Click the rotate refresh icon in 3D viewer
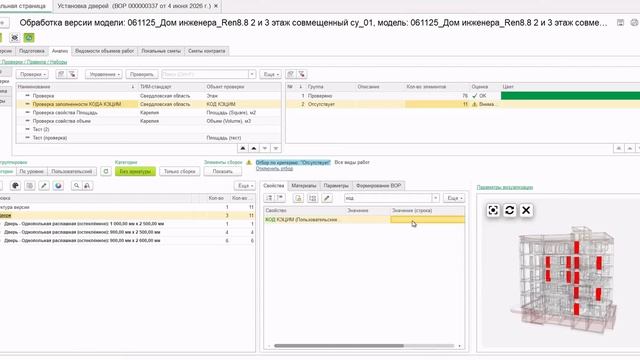Image resolution: width=640 pixels, height=360 pixels. [x=509, y=210]
